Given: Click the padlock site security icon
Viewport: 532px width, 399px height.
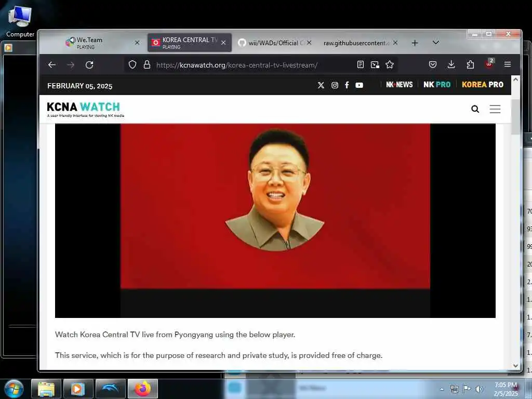Looking at the screenshot, I should (147, 64).
